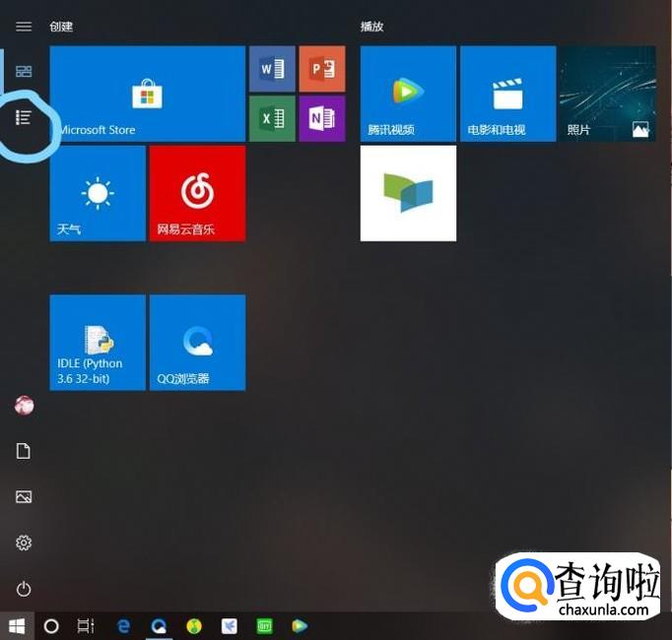Expand the Start menu hamburger button
This screenshot has height=640, width=672.
pyautogui.click(x=24, y=27)
